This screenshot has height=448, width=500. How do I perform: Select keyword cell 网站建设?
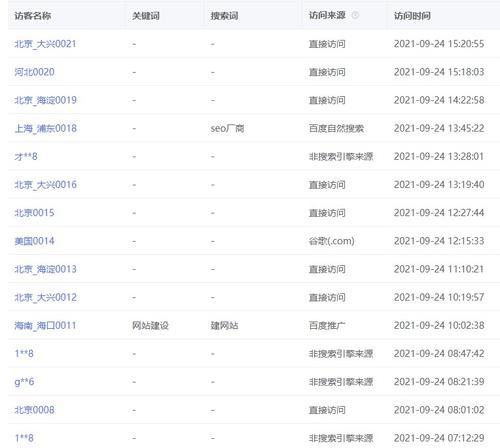tap(150, 326)
